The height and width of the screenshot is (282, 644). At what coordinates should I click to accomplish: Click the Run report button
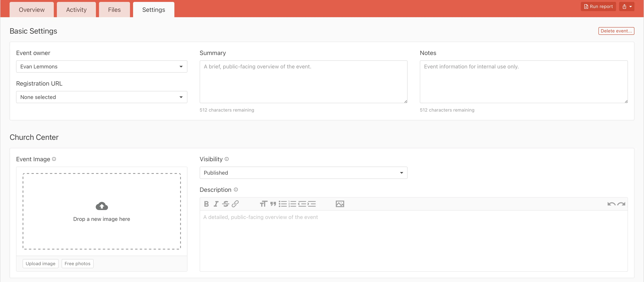(598, 6)
